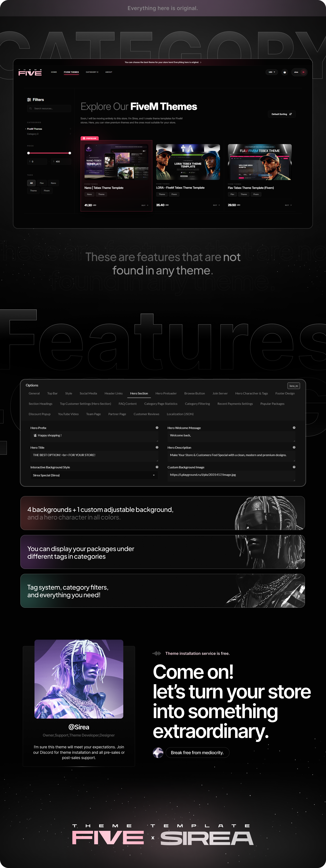Open the Footer Design tab
The image size is (326, 868).
pyautogui.click(x=285, y=393)
